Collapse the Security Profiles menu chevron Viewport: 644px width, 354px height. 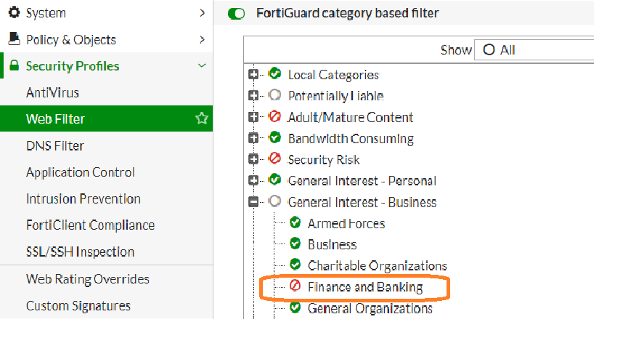tap(202, 66)
